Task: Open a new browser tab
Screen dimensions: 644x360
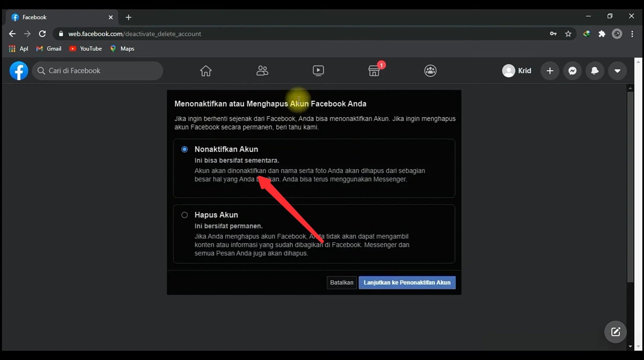Action: click(128, 17)
